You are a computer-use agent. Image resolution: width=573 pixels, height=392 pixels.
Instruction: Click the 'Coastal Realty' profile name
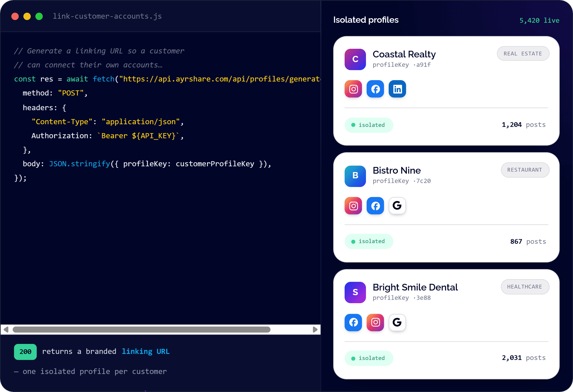pyautogui.click(x=404, y=54)
